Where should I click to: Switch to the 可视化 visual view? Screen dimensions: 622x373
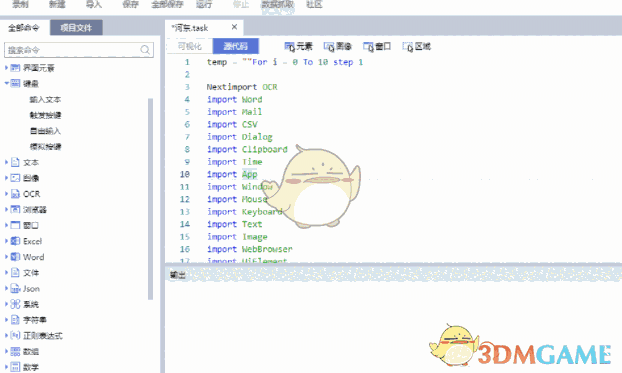[190, 46]
